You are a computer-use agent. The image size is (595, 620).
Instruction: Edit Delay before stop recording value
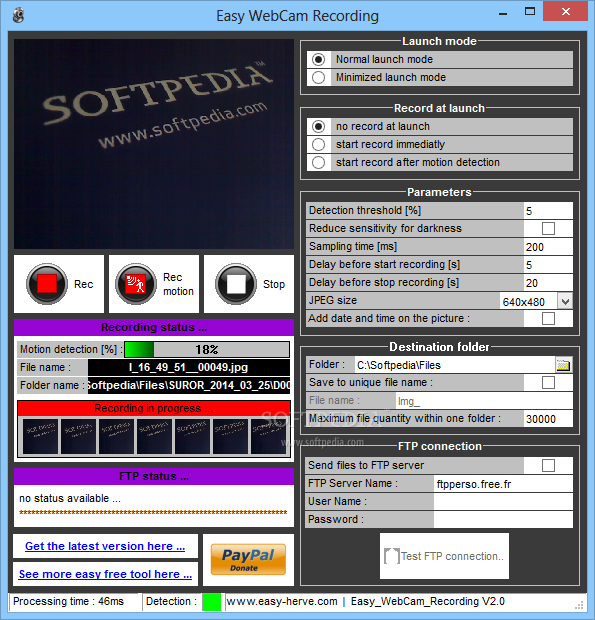tap(548, 283)
